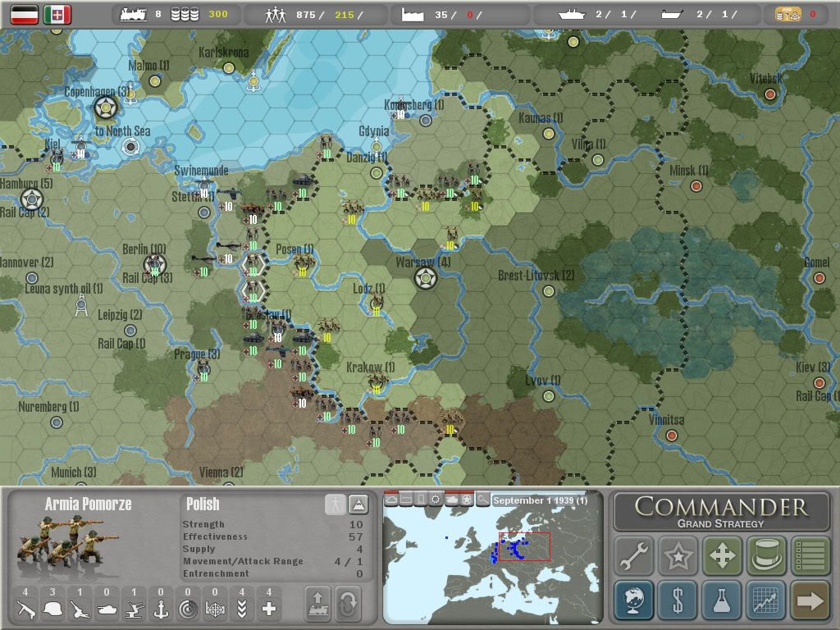Click the coin stacks production icon
840x630 pixels.
pos(185,15)
